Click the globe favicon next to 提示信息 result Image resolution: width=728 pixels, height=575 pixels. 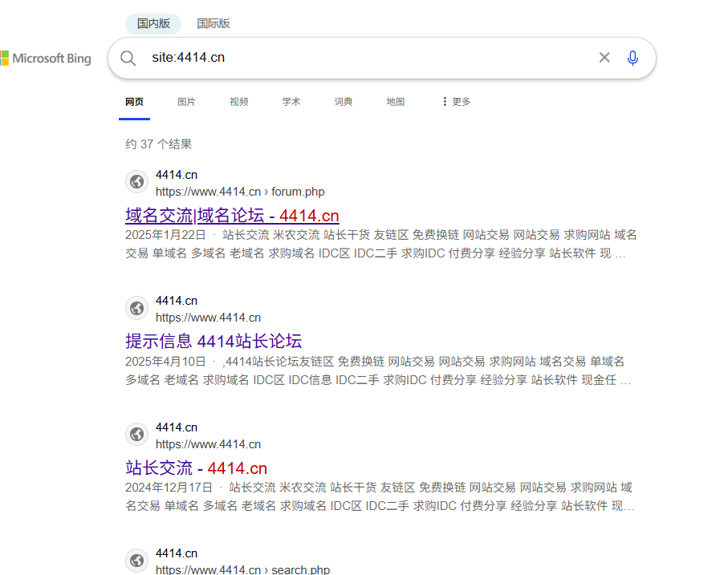pyautogui.click(x=136, y=308)
